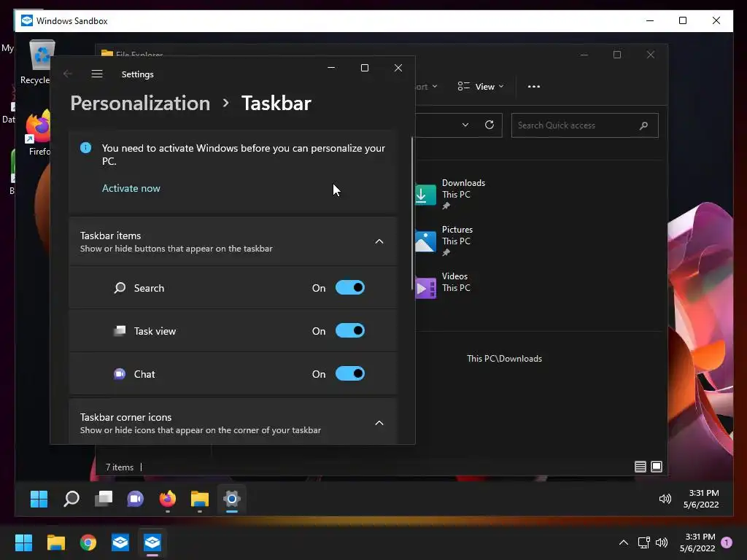This screenshot has width=747, height=560.
Task: Switch File Explorer to details view icon
Action: 640,467
